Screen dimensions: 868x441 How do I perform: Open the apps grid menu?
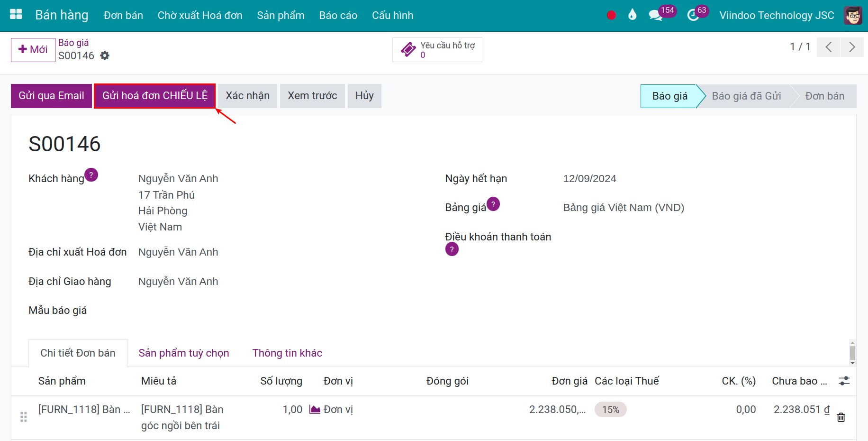point(16,14)
